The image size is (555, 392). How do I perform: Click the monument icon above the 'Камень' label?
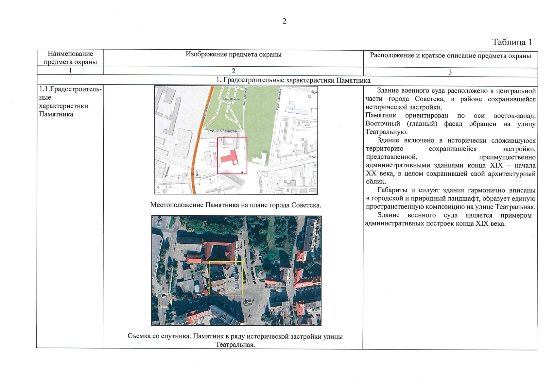click(x=197, y=174)
